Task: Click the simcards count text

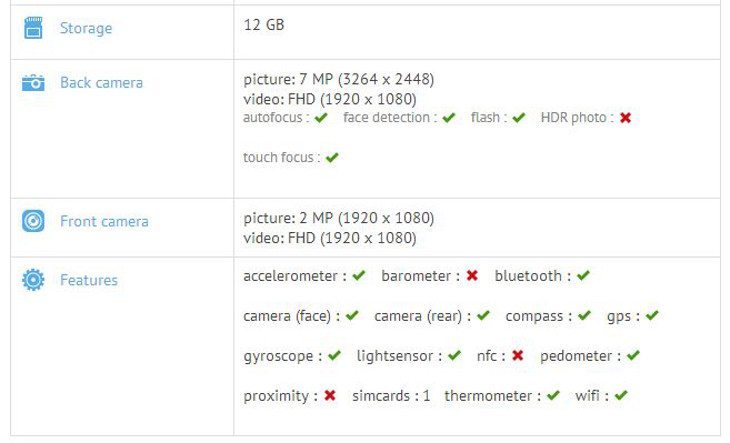Action: click(x=391, y=396)
